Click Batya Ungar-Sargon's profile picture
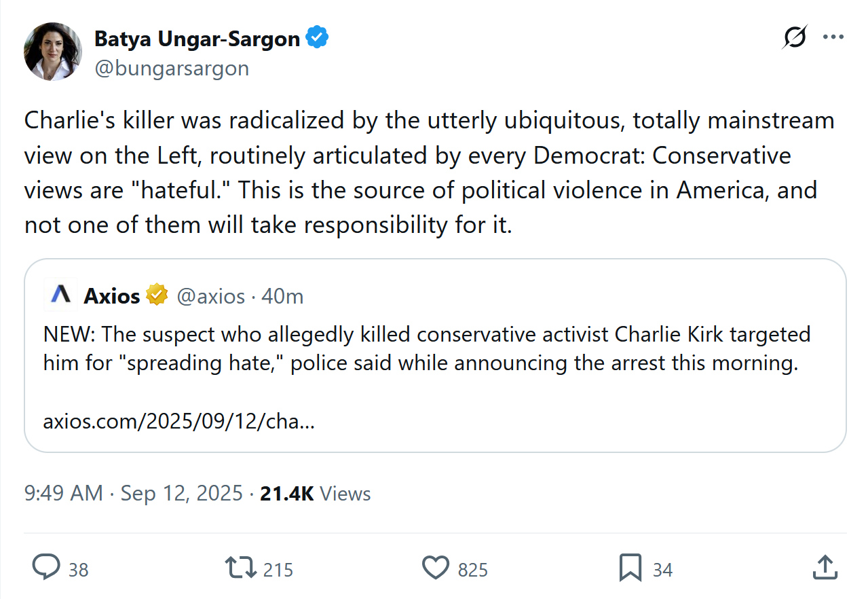Viewport: 868px width, 599px height. (53, 52)
